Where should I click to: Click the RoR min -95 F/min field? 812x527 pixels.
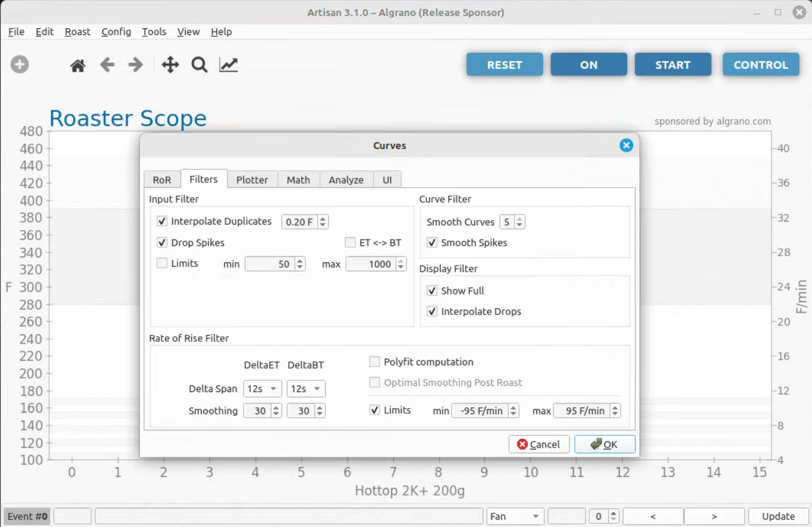(480, 410)
